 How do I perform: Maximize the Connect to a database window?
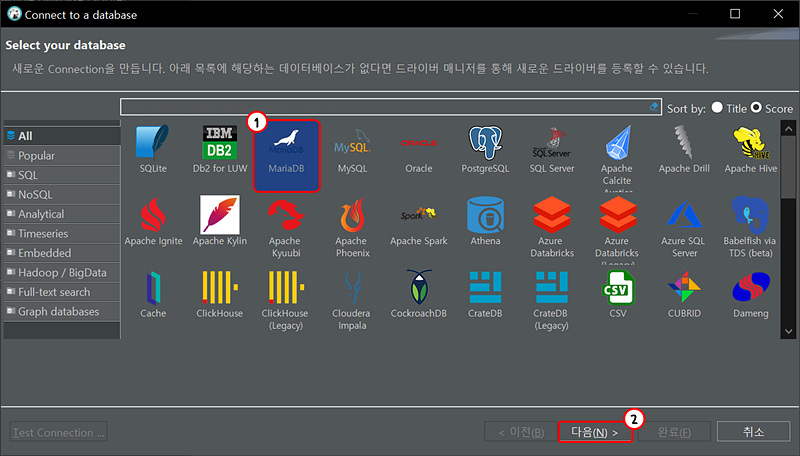point(735,14)
